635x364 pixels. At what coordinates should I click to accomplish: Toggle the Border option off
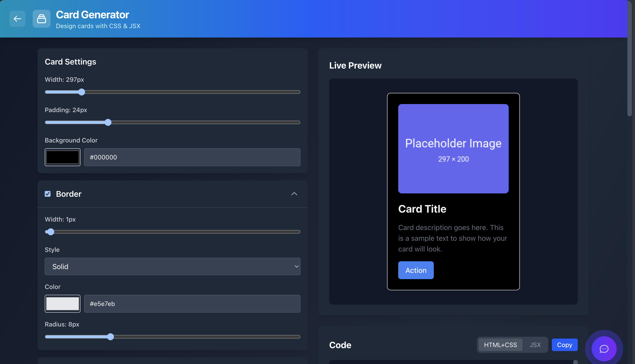click(x=48, y=193)
